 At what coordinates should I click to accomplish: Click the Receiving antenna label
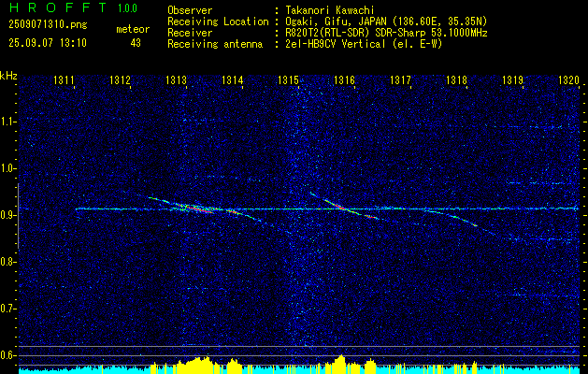pyautogui.click(x=215, y=44)
